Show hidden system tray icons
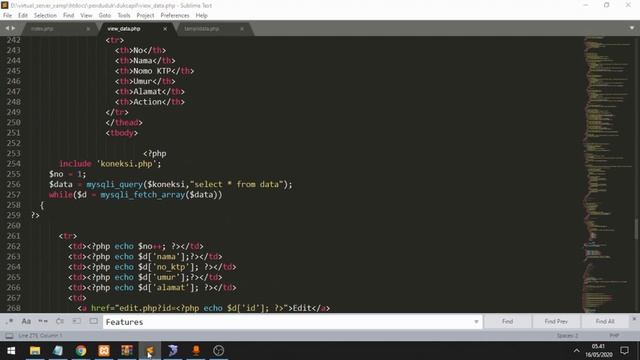The image size is (640, 360). (x=576, y=351)
